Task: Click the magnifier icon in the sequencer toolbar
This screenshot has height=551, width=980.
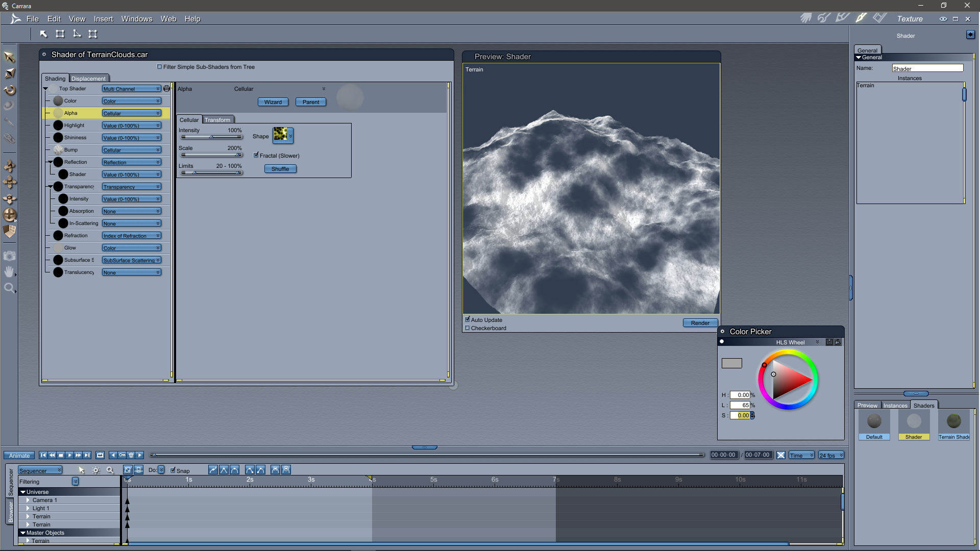Action: tap(110, 470)
